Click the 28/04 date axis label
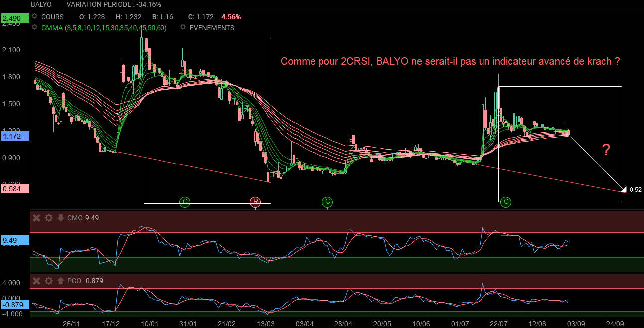This screenshot has width=644, height=328. 343,323
